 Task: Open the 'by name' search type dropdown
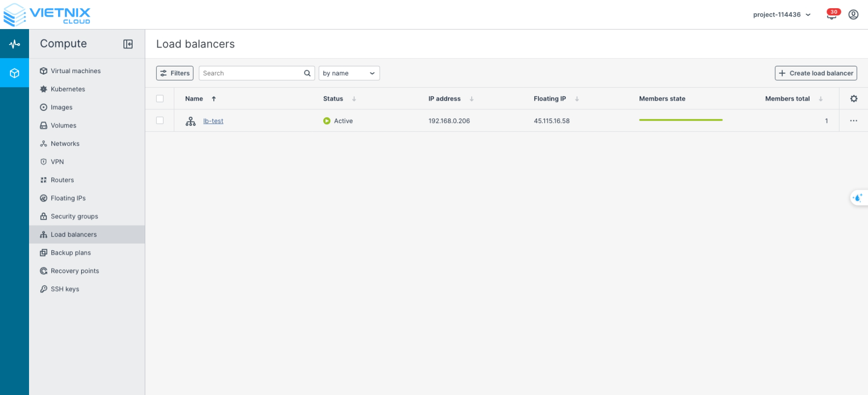click(349, 73)
